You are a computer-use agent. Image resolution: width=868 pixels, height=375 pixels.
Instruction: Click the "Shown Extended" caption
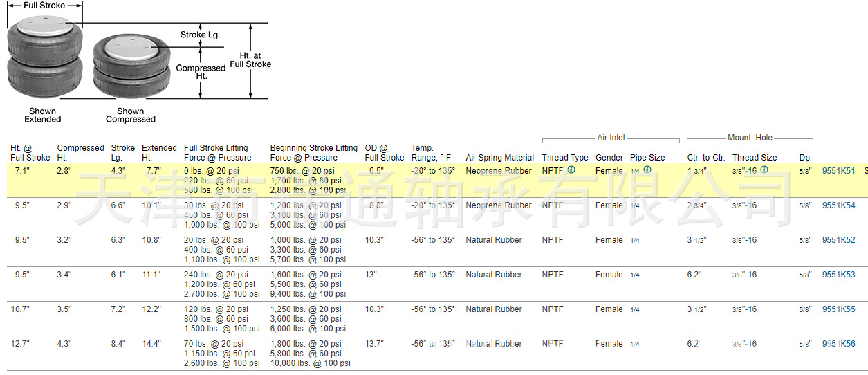43,115
